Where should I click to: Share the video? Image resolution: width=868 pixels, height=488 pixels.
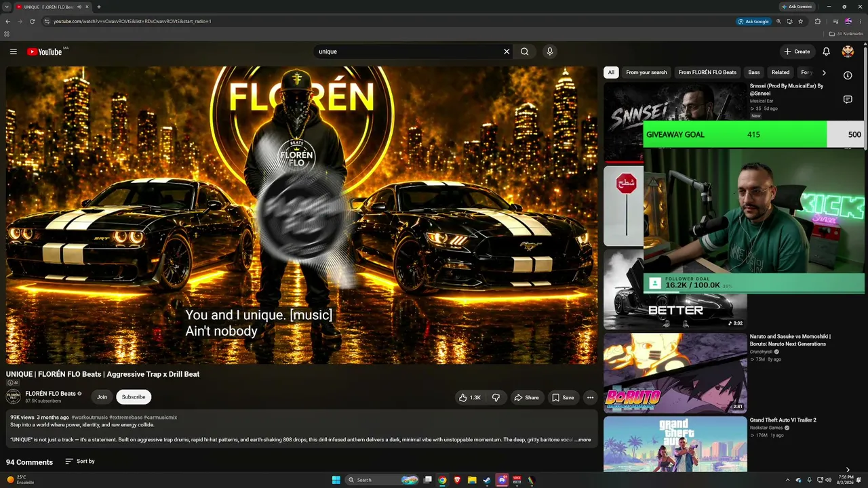526,398
